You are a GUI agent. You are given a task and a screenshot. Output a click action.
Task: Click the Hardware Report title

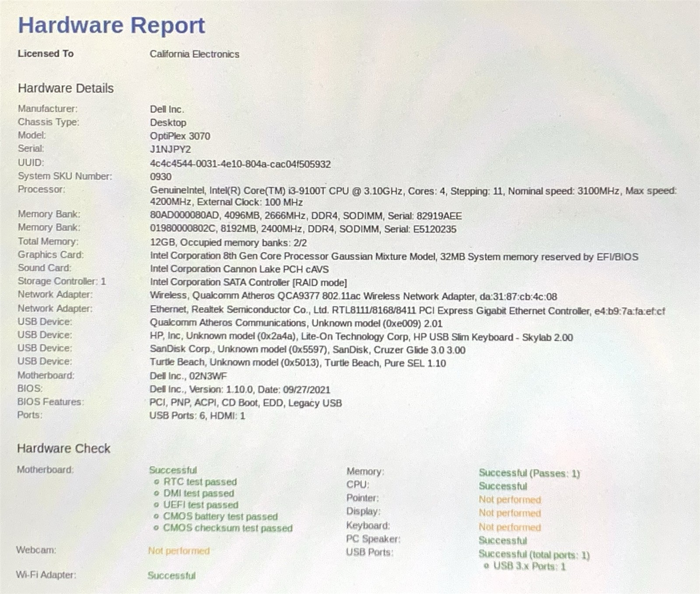(111, 25)
